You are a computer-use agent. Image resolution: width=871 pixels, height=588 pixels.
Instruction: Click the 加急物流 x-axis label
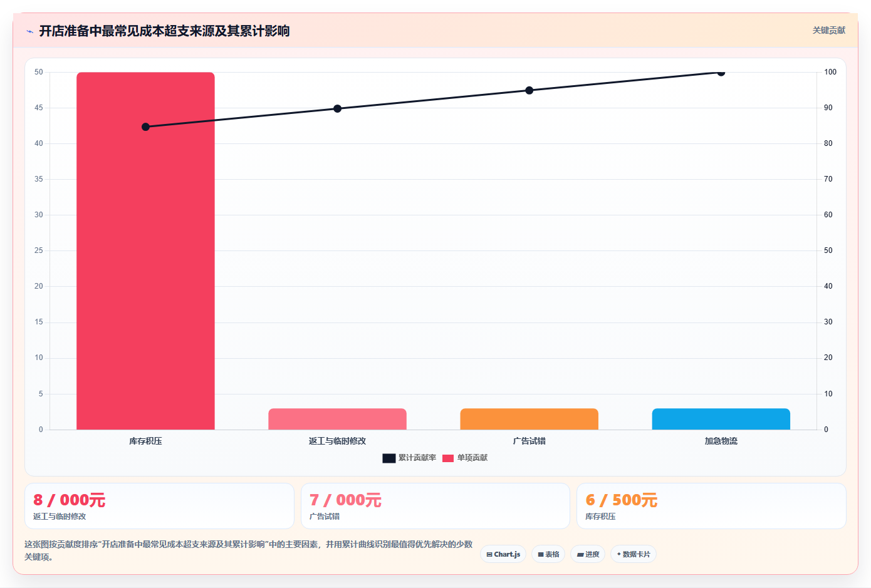tap(721, 441)
